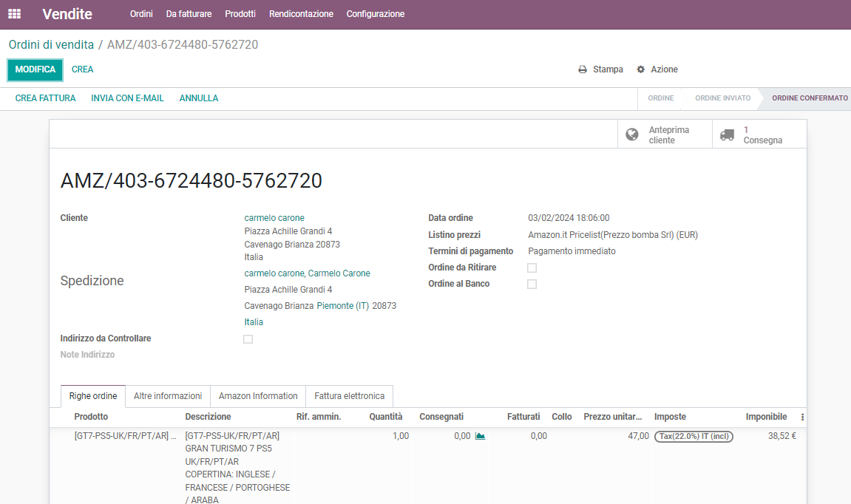
Task: Open the Da fatturare menu
Action: (189, 14)
